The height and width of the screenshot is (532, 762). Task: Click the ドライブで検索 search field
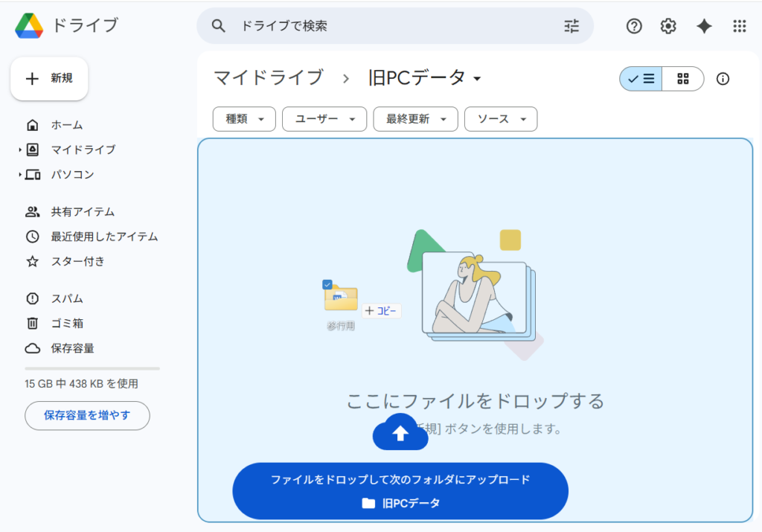click(394, 26)
